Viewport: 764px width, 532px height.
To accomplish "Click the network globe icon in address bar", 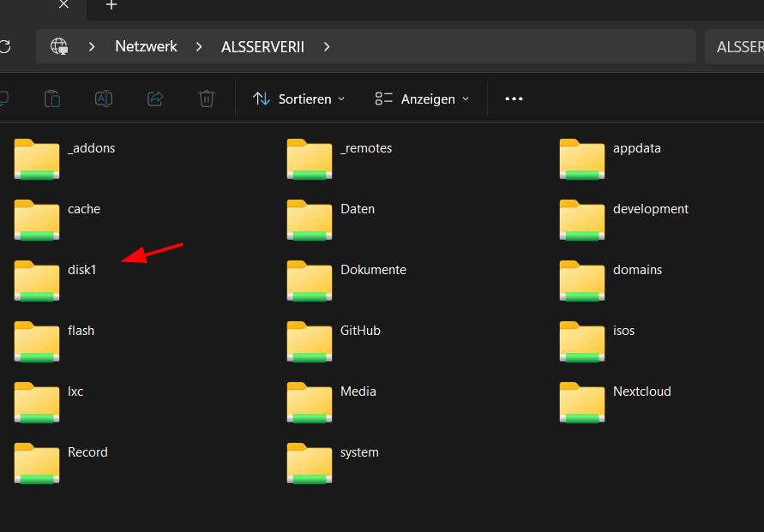I will coord(59,47).
